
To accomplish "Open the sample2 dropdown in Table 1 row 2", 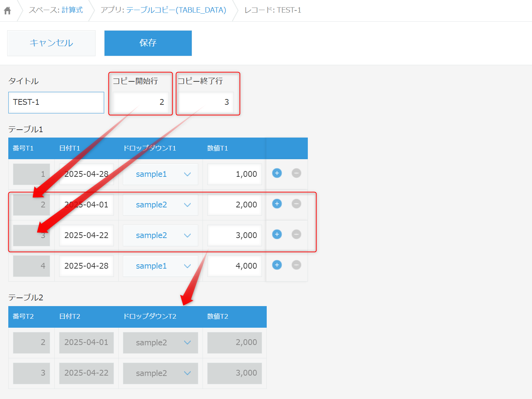I will 160,205.
